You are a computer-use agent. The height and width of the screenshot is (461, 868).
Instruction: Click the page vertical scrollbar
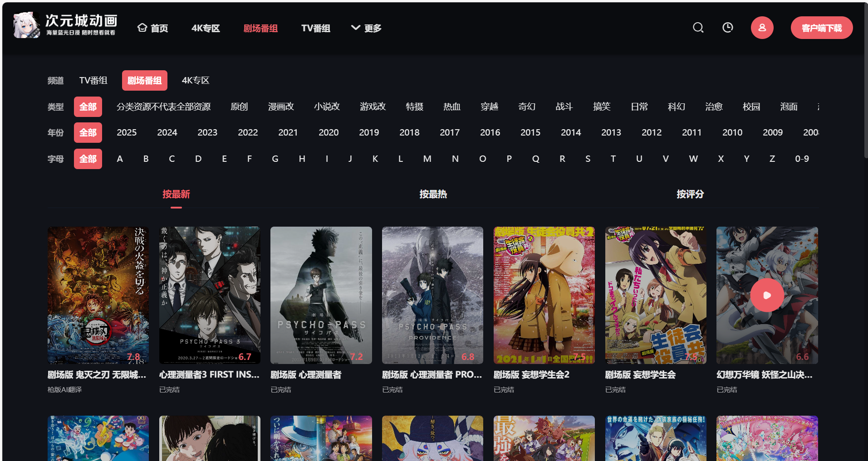[866, 82]
